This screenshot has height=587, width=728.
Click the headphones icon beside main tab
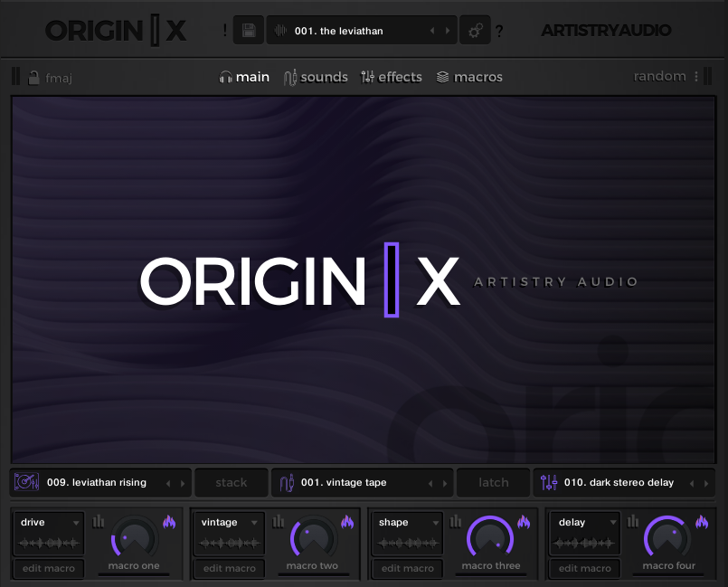(224, 77)
